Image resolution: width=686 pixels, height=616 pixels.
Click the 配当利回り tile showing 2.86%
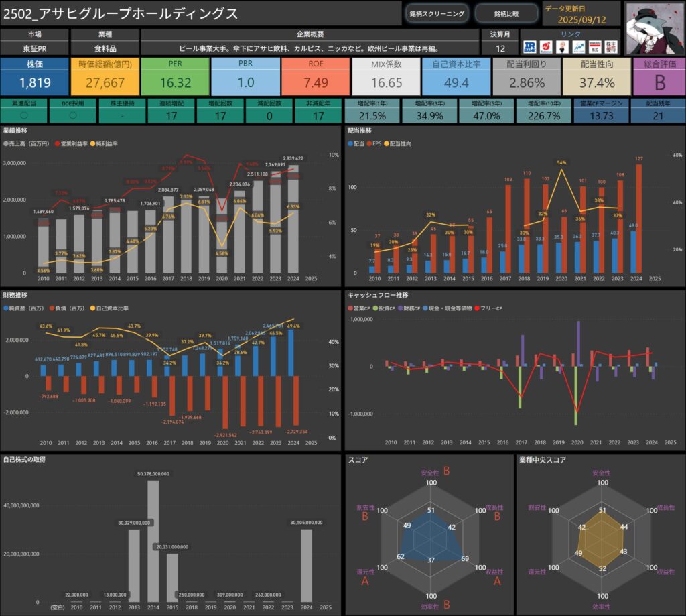click(527, 76)
